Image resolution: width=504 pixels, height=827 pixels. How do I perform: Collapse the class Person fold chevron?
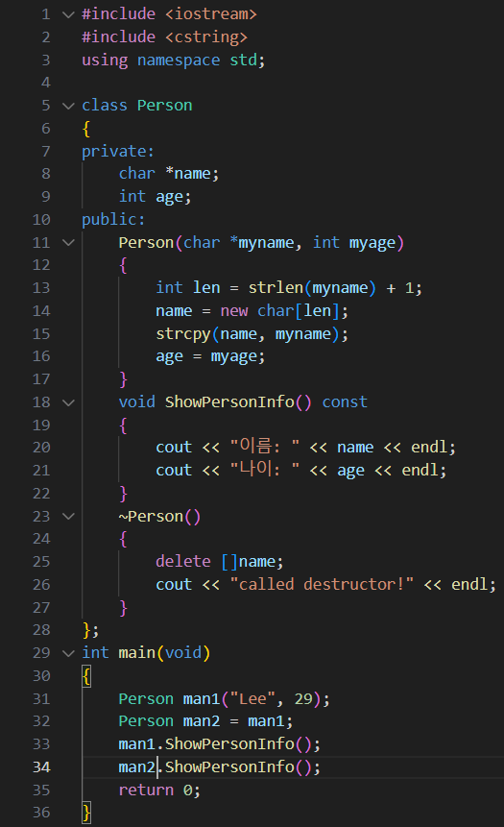point(68,106)
